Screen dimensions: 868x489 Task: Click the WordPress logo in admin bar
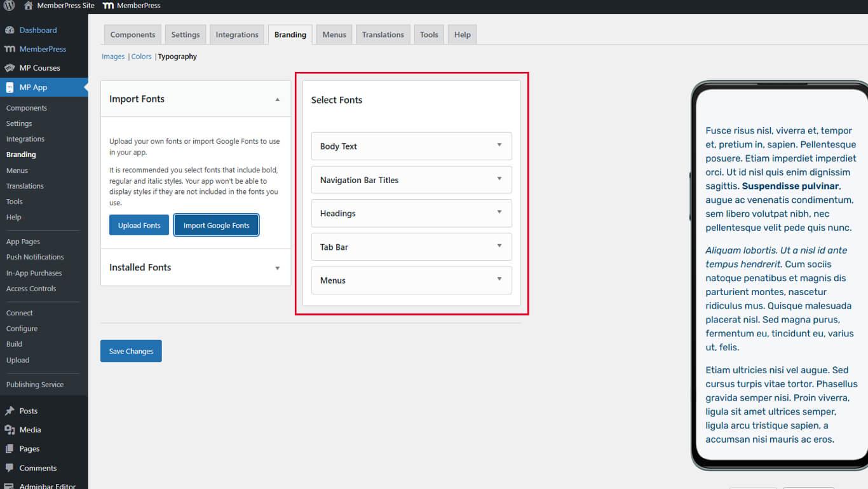click(x=9, y=6)
